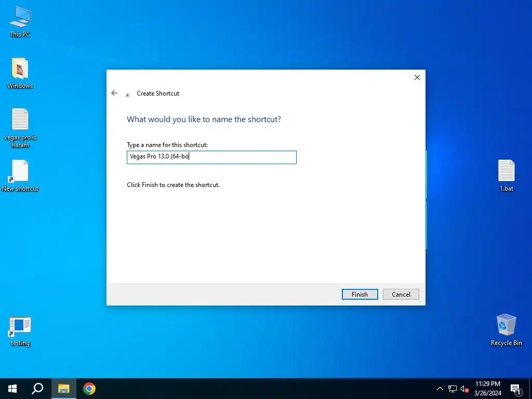Select the Windows folder on the desktop
532x399 pixels.
[x=20, y=73]
